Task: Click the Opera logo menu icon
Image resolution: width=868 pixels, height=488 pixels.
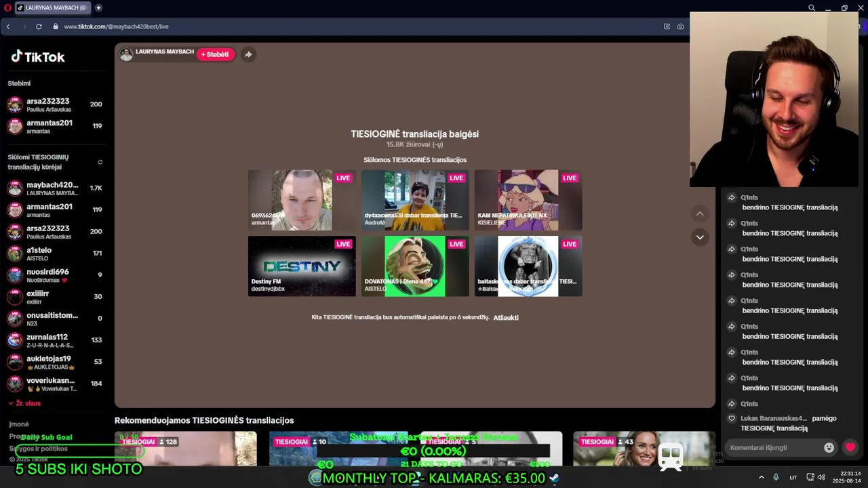Action: tap(7, 7)
